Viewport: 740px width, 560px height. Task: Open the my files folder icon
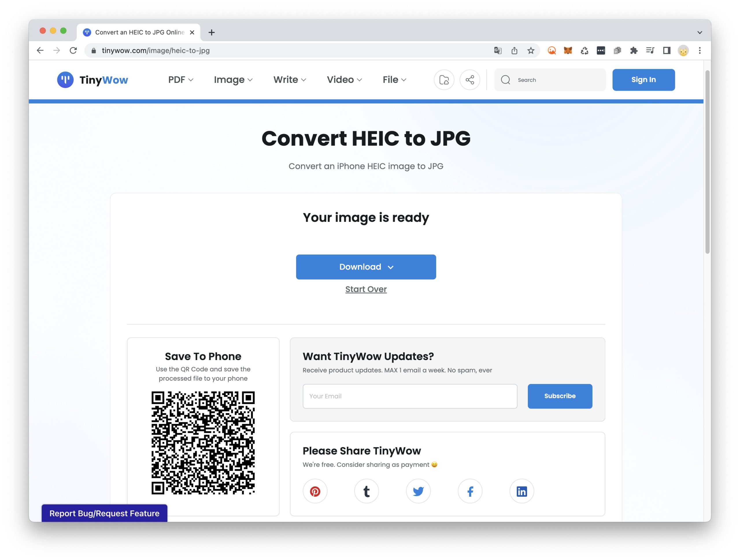click(444, 80)
